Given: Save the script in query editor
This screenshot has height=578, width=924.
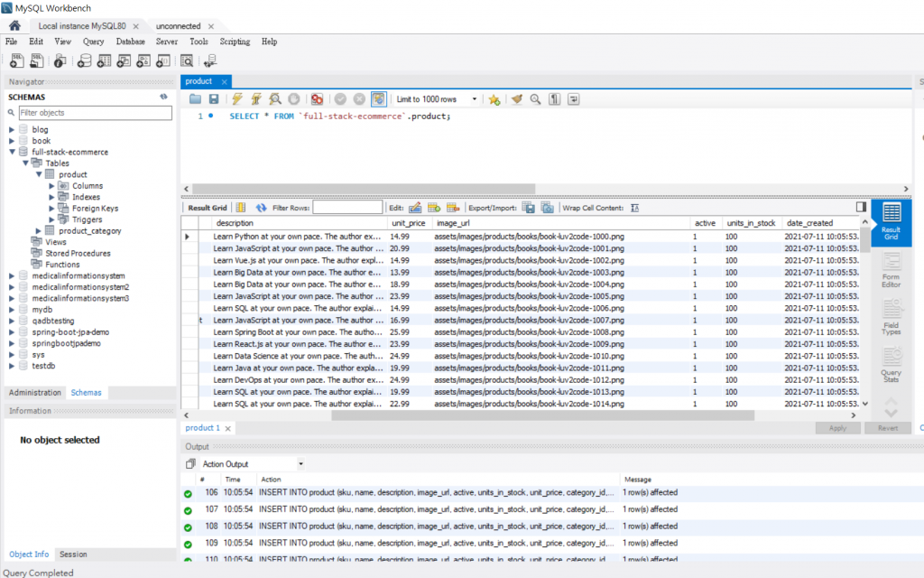Looking at the screenshot, I should [213, 99].
